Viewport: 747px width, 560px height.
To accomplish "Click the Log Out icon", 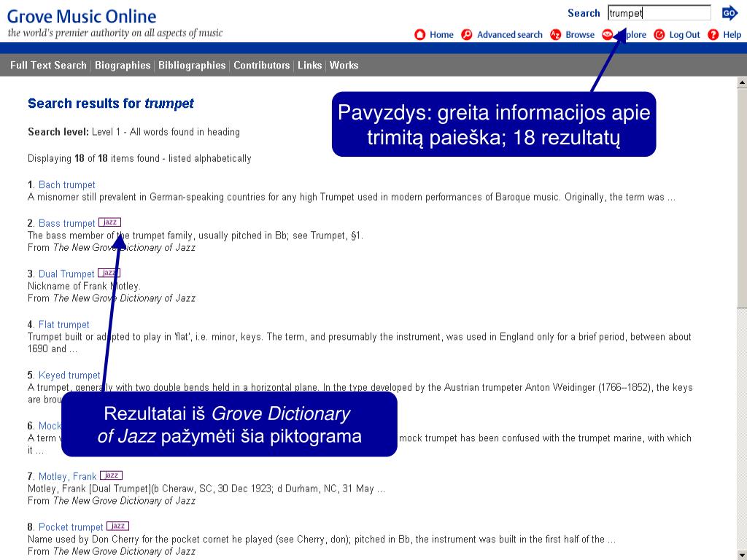I will [659, 35].
